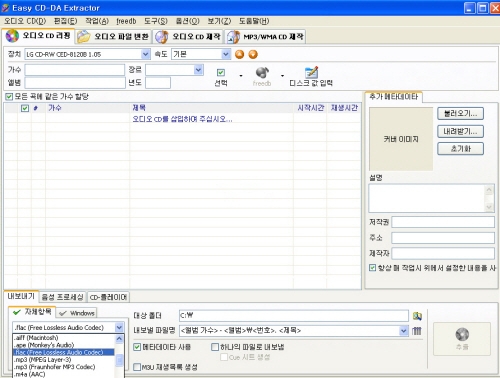Open the 작업(A) menu
The image size is (500, 378).
pos(97,21)
